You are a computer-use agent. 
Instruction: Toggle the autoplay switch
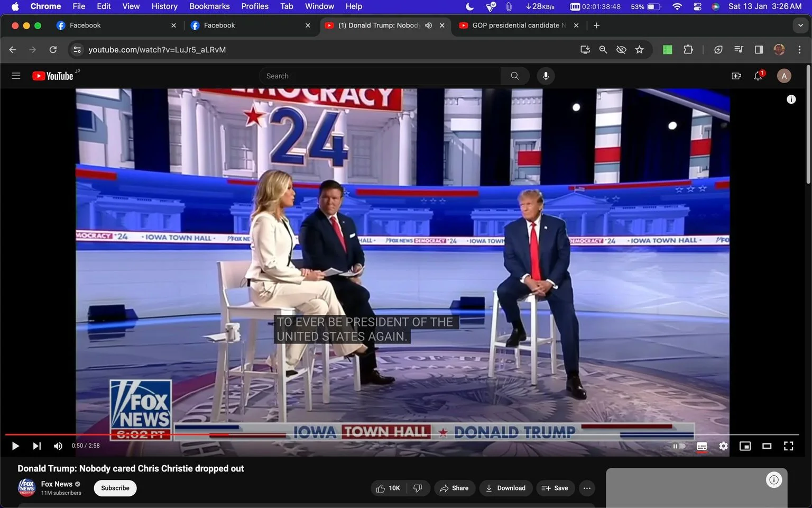point(679,446)
